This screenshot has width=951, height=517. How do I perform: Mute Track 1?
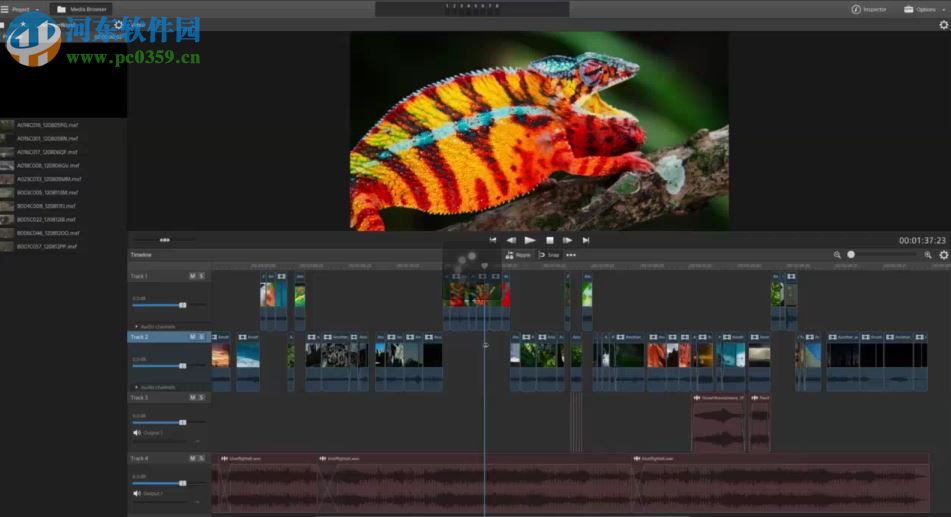pyautogui.click(x=192, y=276)
